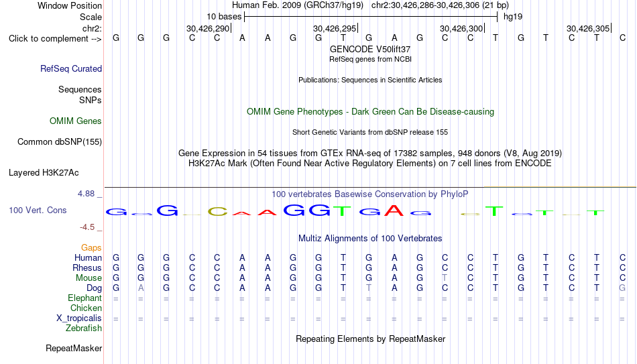Click the 4.88 PhyloP upper scale value
637x364 pixels.
pos(86,194)
